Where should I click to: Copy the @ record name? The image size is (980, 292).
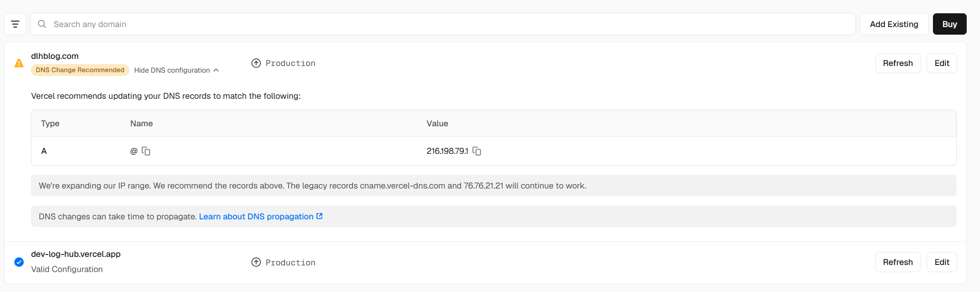click(146, 151)
